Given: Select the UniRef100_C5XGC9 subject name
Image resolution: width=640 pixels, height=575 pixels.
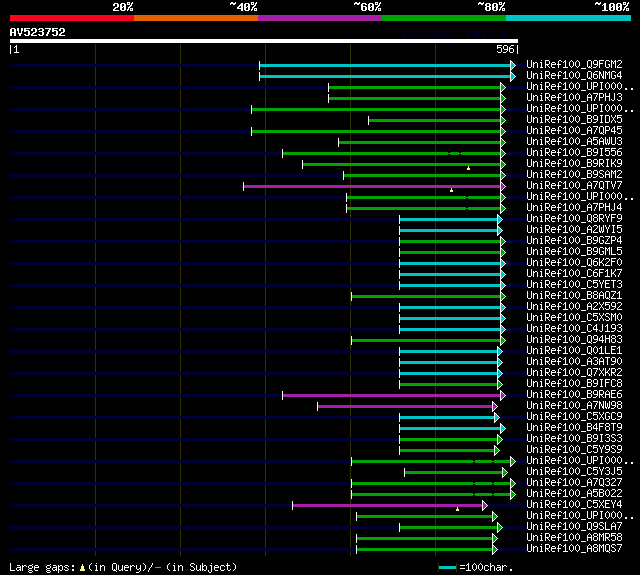Looking at the screenshot, I should [574, 417].
